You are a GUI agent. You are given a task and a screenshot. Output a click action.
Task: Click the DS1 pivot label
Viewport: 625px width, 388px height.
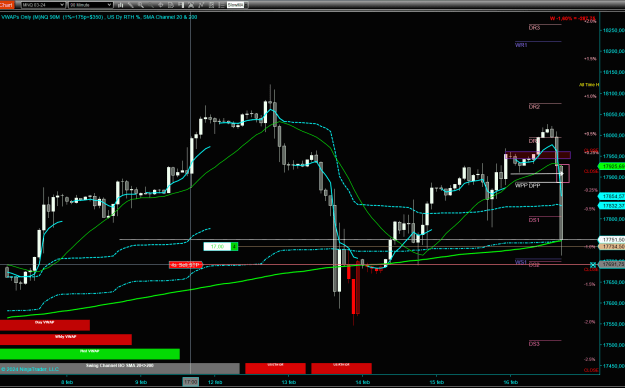point(534,220)
